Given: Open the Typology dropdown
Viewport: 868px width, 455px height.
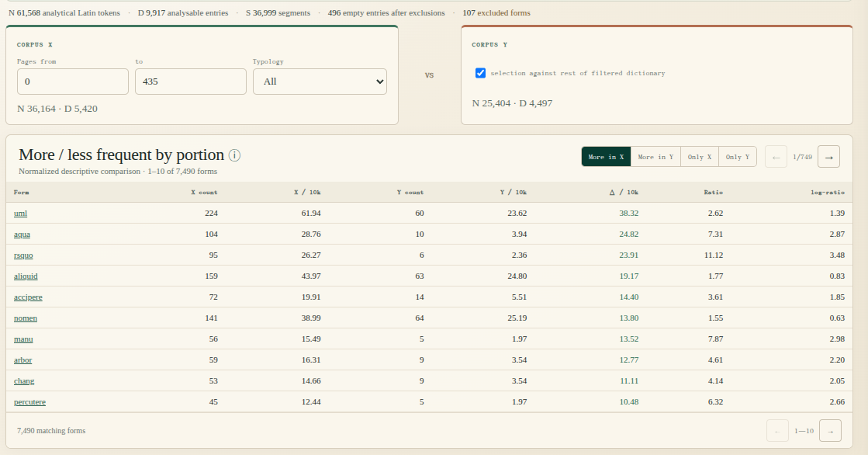Looking at the screenshot, I should pyautogui.click(x=320, y=82).
